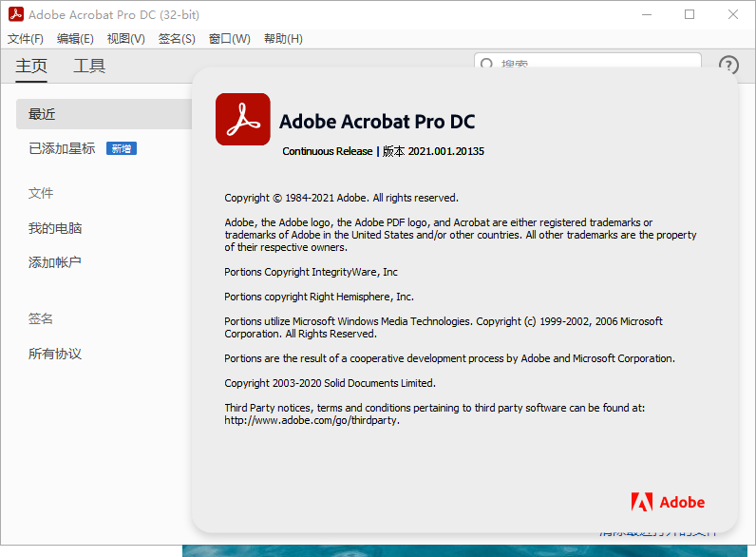The image size is (756, 557).
Task: Select 最近 in the sidebar
Action: (x=104, y=114)
